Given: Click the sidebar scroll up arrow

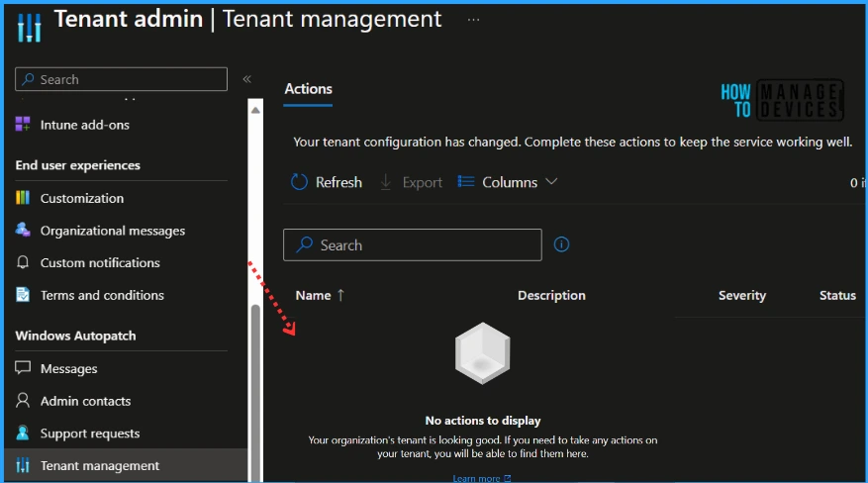Looking at the screenshot, I should [255, 110].
